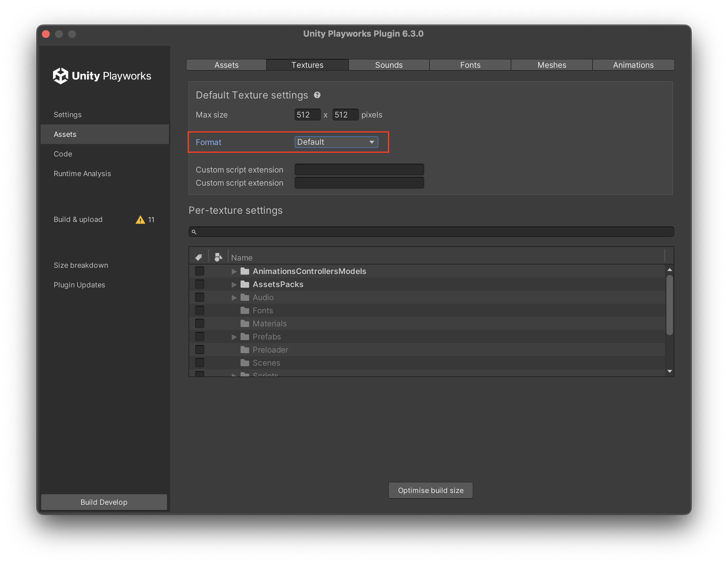Click the AssetsPacks folder icon
The width and height of the screenshot is (728, 563).
(245, 284)
